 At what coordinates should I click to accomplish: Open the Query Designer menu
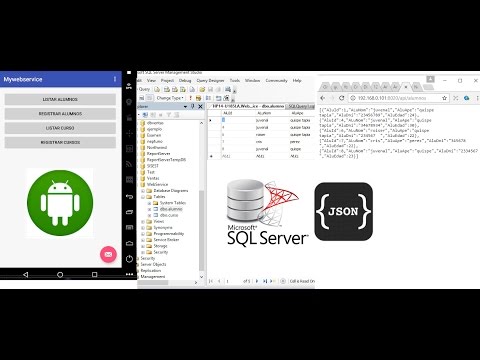pyautogui.click(x=210, y=80)
